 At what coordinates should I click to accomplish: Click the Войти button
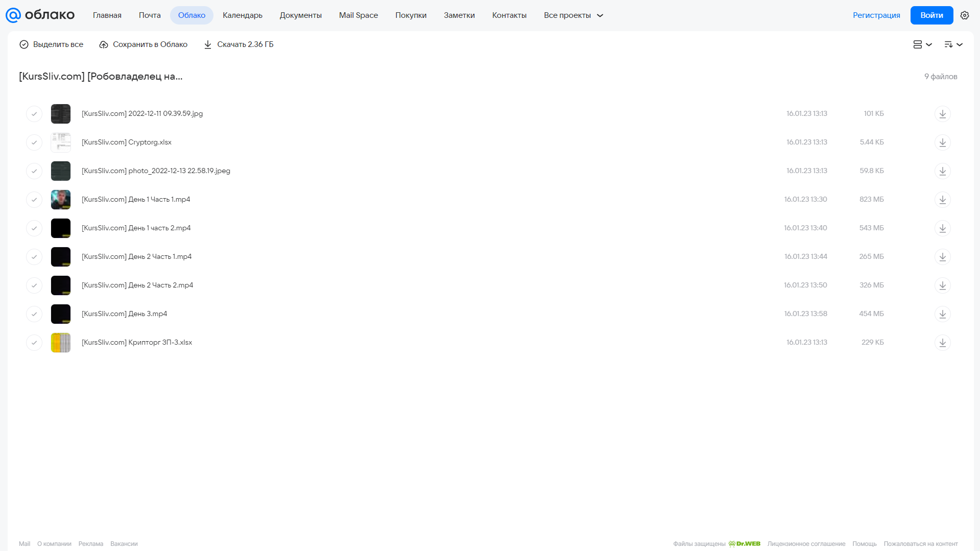(931, 15)
